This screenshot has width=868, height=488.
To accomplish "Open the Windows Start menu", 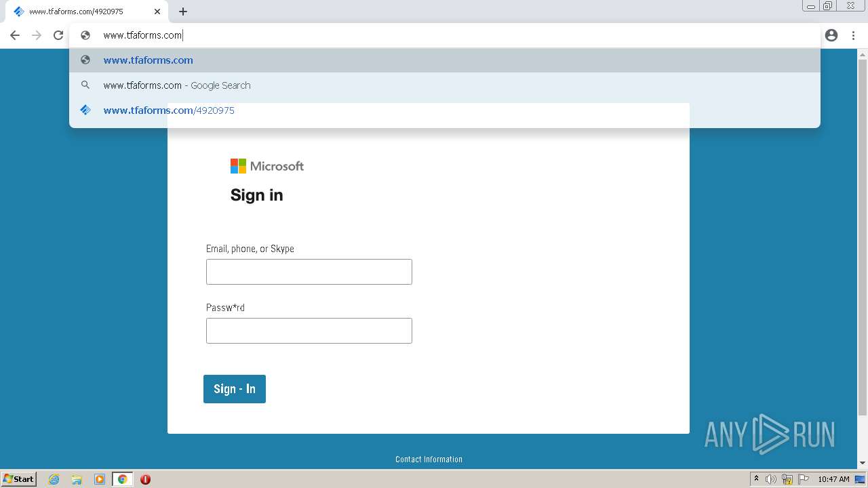I will [x=19, y=479].
